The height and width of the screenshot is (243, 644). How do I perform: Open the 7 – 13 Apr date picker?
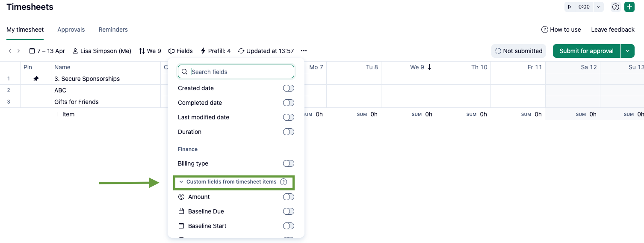coord(47,51)
